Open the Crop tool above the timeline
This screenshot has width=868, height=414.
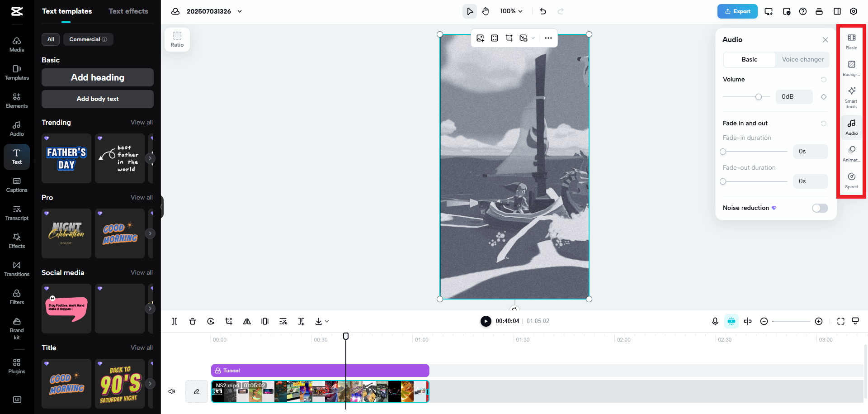pos(229,321)
